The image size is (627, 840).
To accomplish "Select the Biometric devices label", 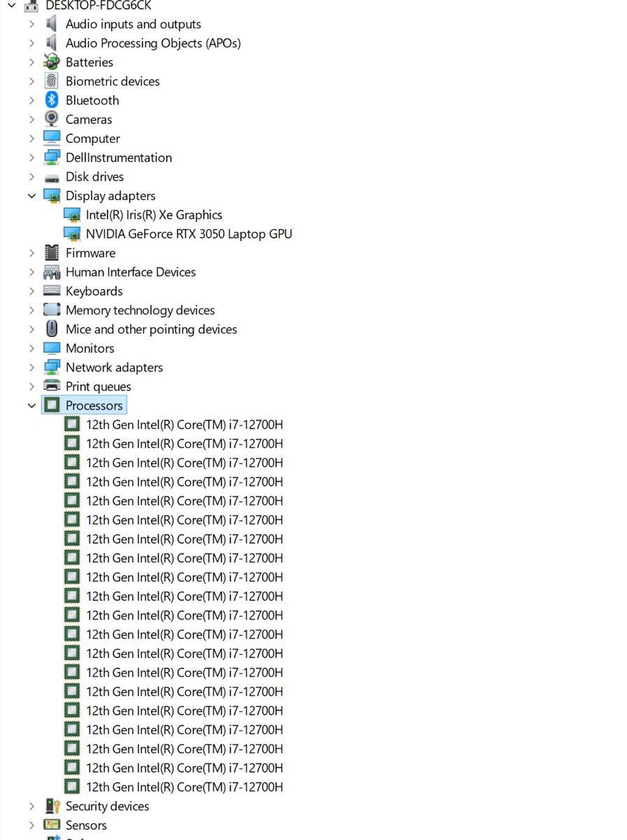I will pos(113,81).
